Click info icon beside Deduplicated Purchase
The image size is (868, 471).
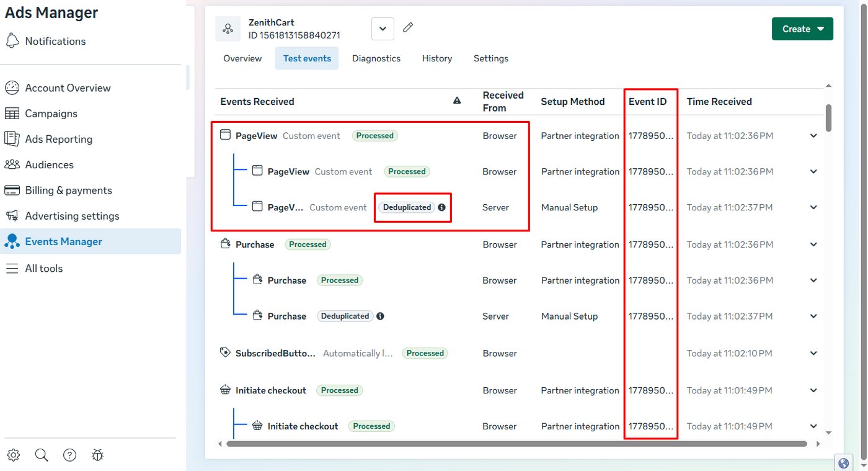[x=380, y=316]
